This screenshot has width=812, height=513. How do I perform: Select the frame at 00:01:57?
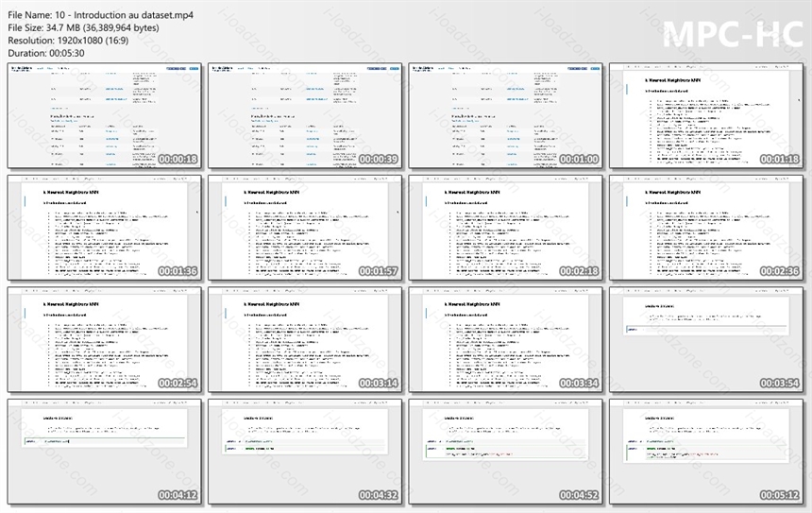coord(305,228)
